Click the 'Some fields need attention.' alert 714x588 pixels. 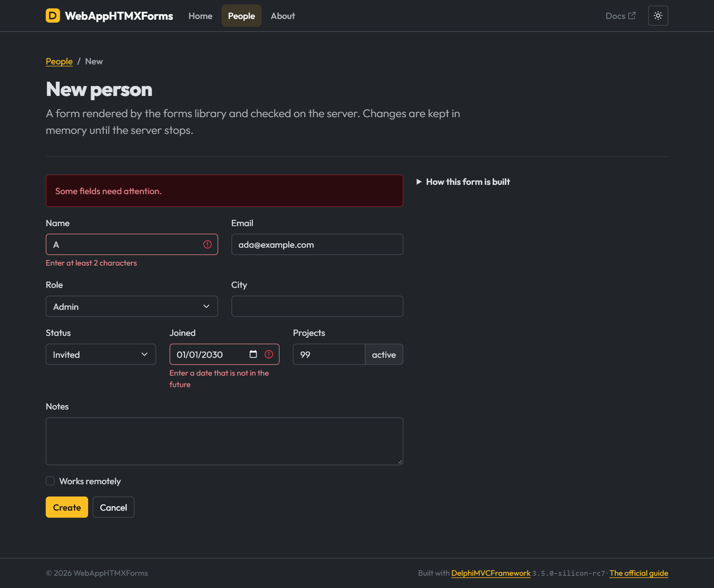point(224,191)
